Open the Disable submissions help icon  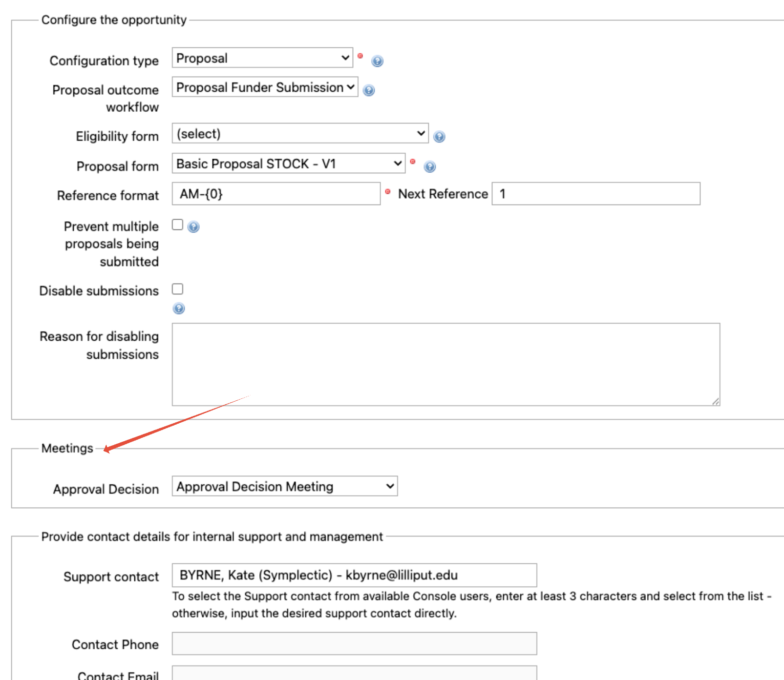coord(179,309)
